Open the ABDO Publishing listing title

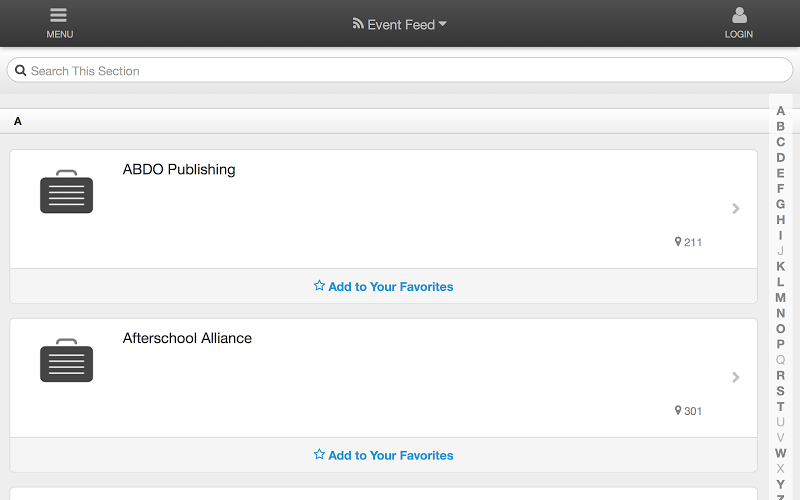click(x=179, y=169)
